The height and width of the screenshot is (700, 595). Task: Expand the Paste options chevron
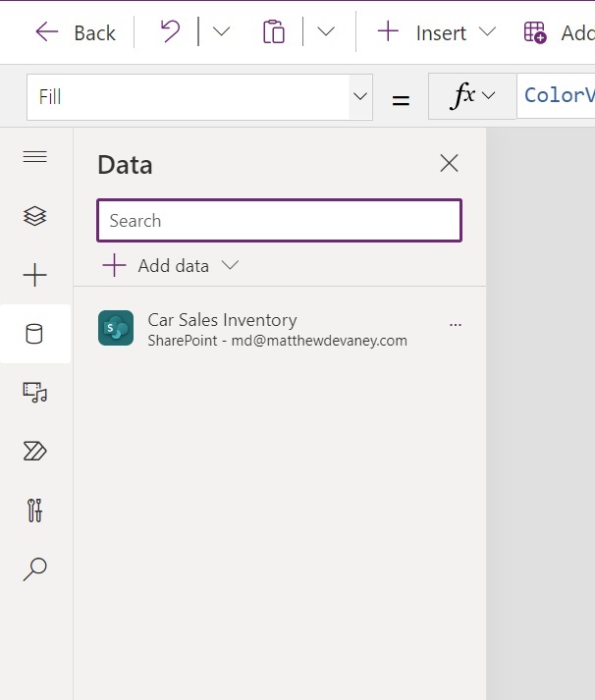point(326,31)
